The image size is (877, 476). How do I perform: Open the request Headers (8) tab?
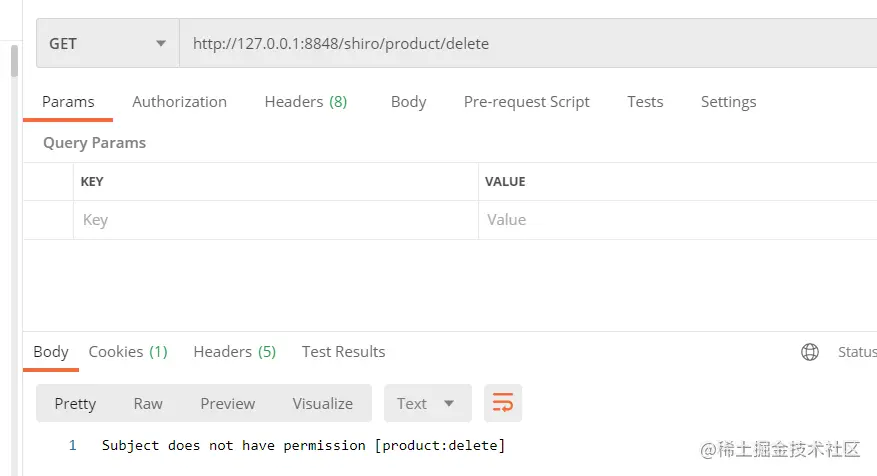[x=306, y=102]
